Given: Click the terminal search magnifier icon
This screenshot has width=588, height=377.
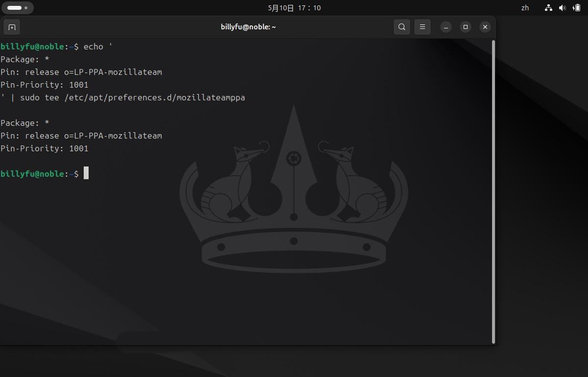Looking at the screenshot, I should pyautogui.click(x=401, y=27).
